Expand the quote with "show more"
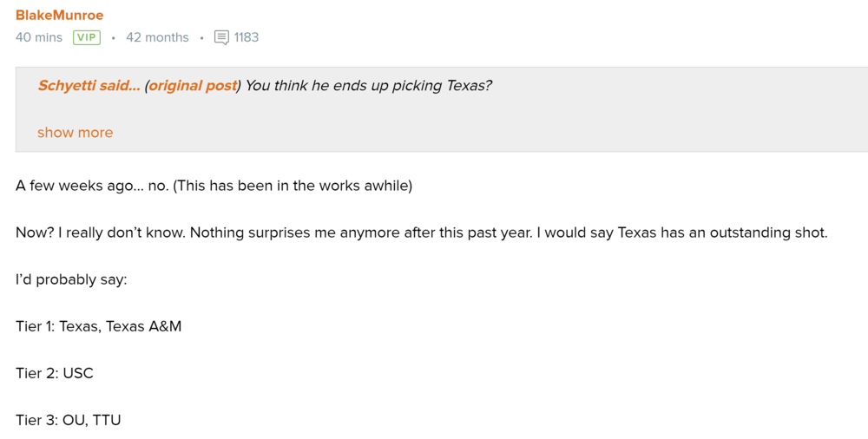The width and height of the screenshot is (868, 439). tap(75, 133)
